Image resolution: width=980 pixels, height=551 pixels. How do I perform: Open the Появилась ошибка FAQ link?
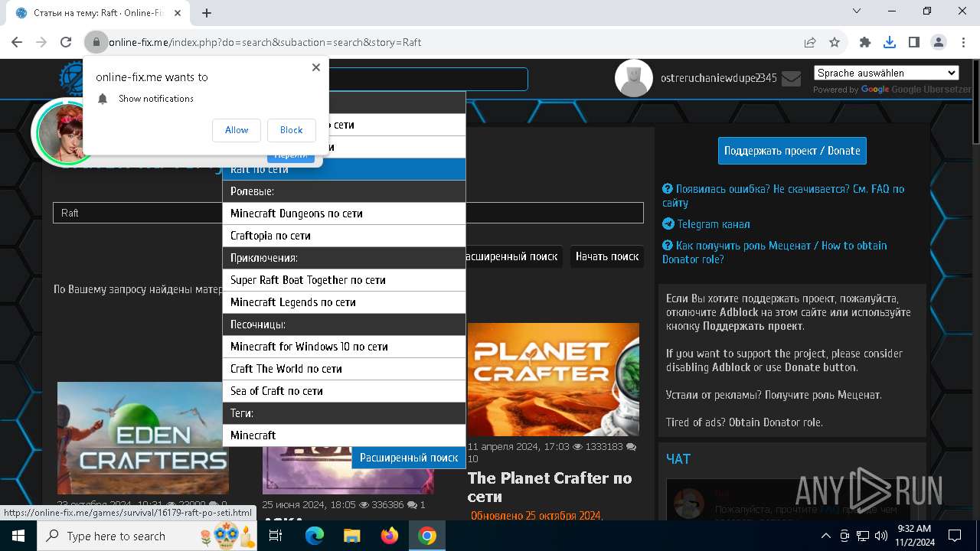(783, 196)
